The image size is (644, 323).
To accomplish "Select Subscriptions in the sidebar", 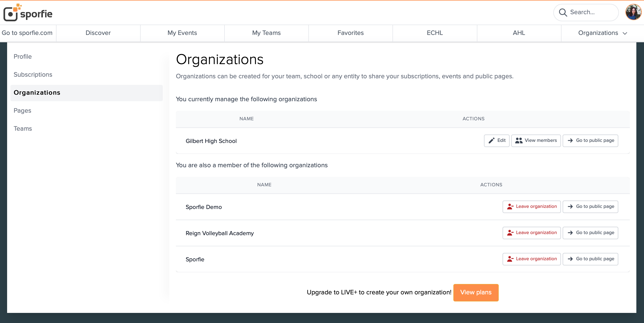I will tap(33, 74).
